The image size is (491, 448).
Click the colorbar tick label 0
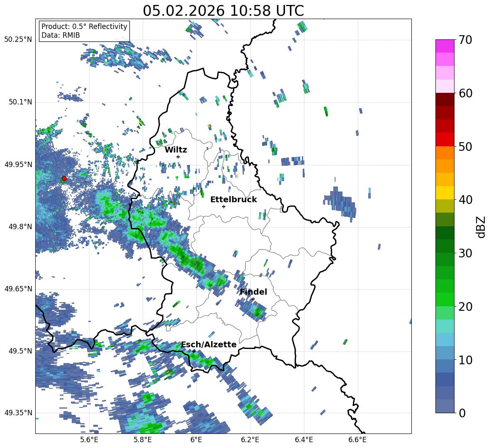(462, 413)
